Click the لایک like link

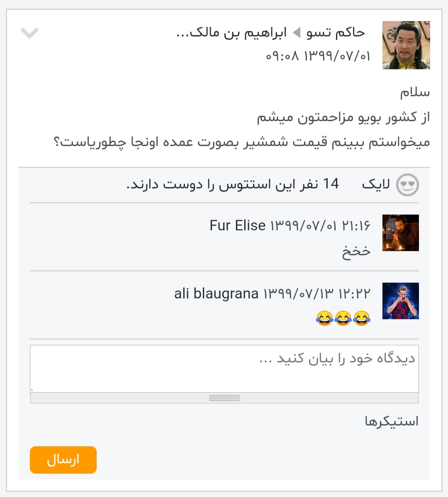tap(376, 184)
